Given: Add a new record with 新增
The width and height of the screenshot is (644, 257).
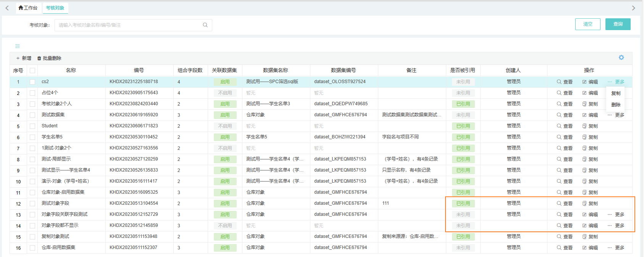Looking at the screenshot, I should click(x=24, y=58).
